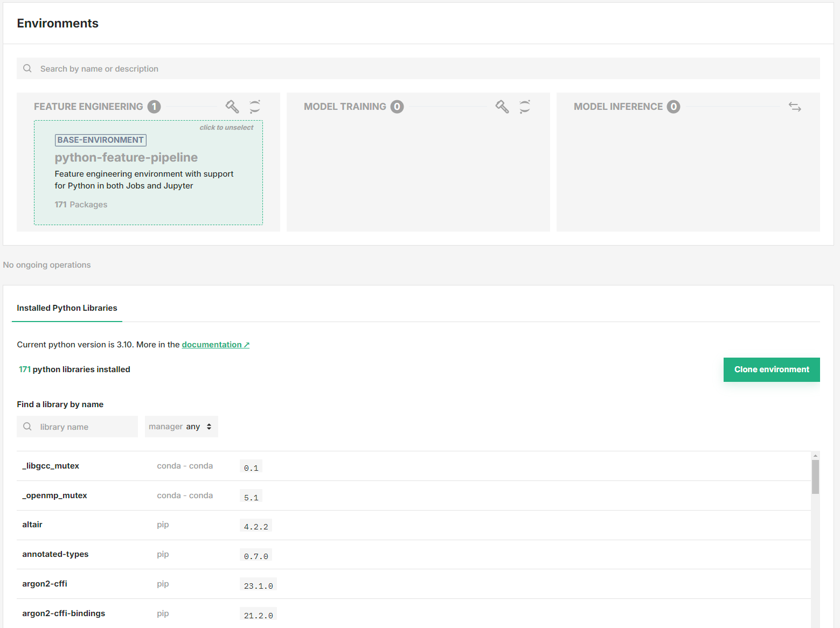This screenshot has height=628, width=840.
Task: Switch to Installed Python Libraries tab
Action: click(x=67, y=308)
